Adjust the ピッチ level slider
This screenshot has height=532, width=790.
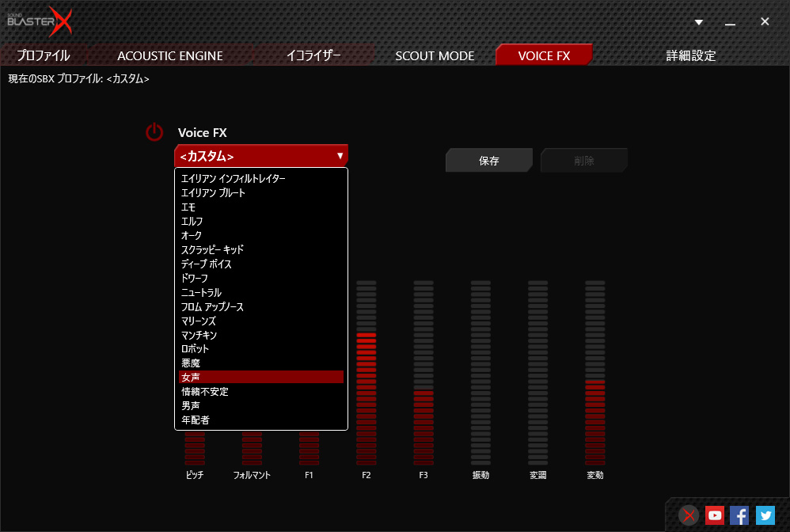(x=195, y=448)
